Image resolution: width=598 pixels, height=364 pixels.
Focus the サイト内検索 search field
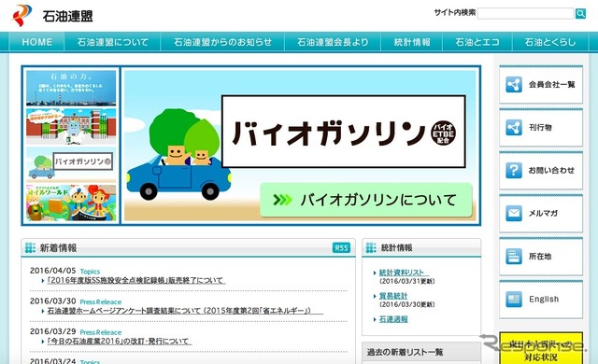click(525, 14)
